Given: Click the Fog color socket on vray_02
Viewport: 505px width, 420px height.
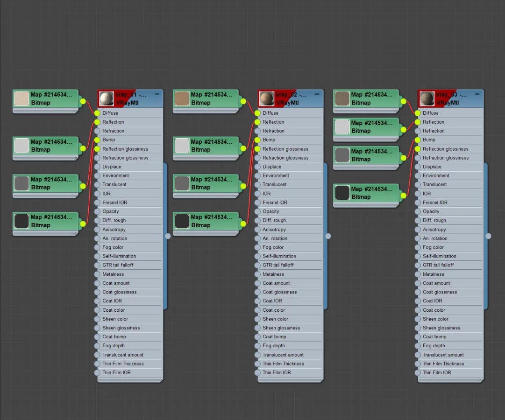Looking at the screenshot, I should (257, 247).
